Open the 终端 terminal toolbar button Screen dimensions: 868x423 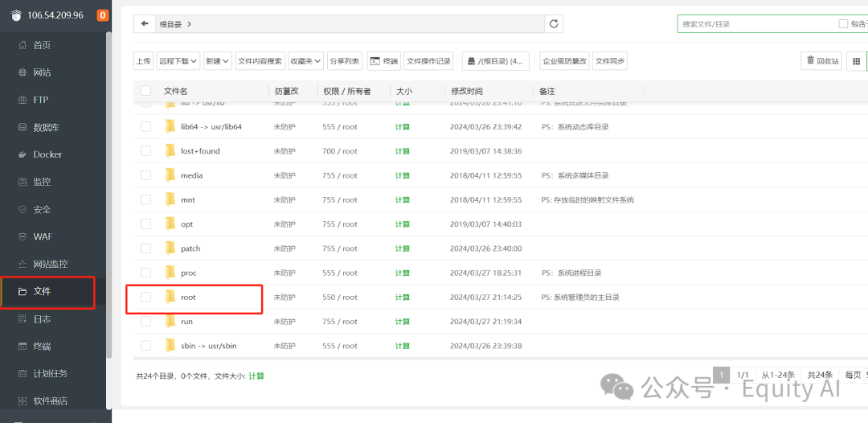(x=383, y=61)
